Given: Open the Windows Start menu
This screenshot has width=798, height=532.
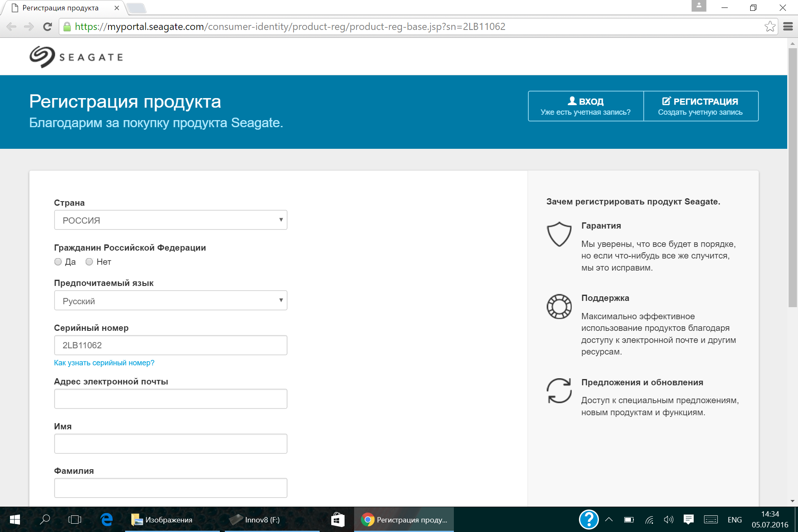Looking at the screenshot, I should (15, 520).
